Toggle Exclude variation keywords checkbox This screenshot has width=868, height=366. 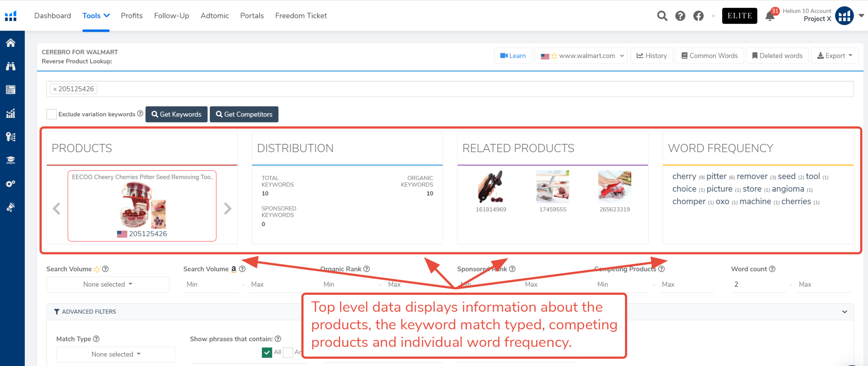pyautogui.click(x=52, y=114)
